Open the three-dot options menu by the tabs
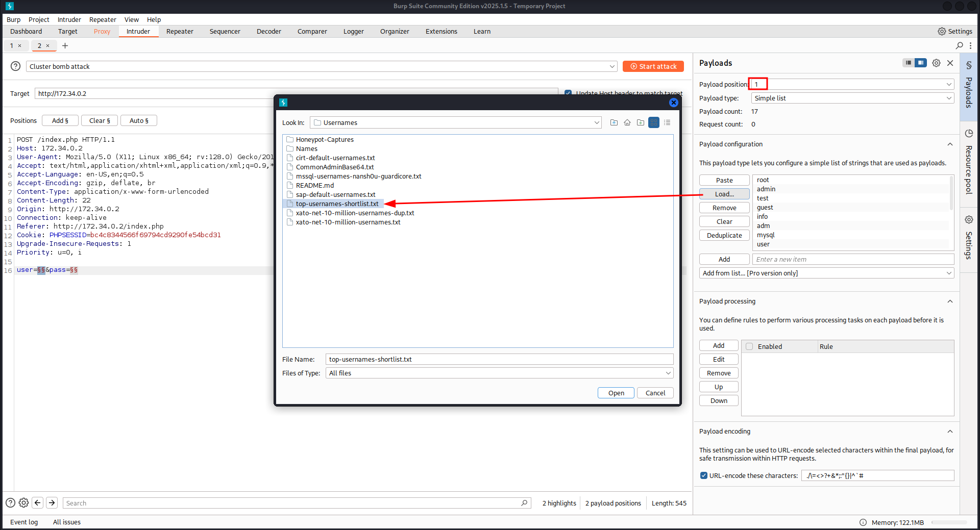The height and width of the screenshot is (530, 980). coord(970,45)
